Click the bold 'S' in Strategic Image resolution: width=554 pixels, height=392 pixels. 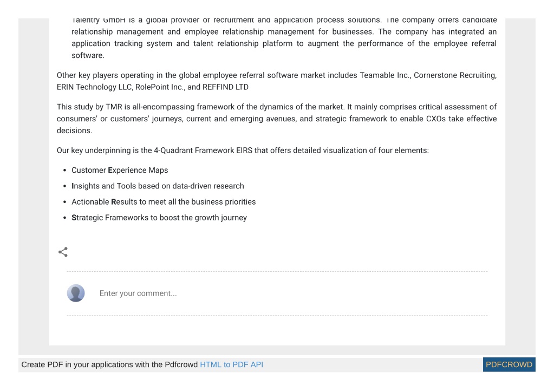(x=74, y=218)
